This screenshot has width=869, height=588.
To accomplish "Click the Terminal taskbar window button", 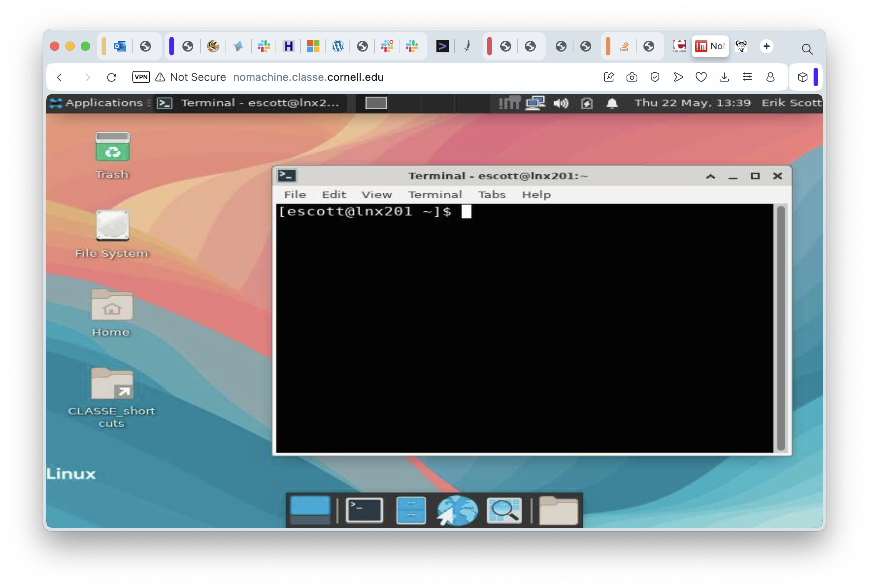I will (250, 103).
